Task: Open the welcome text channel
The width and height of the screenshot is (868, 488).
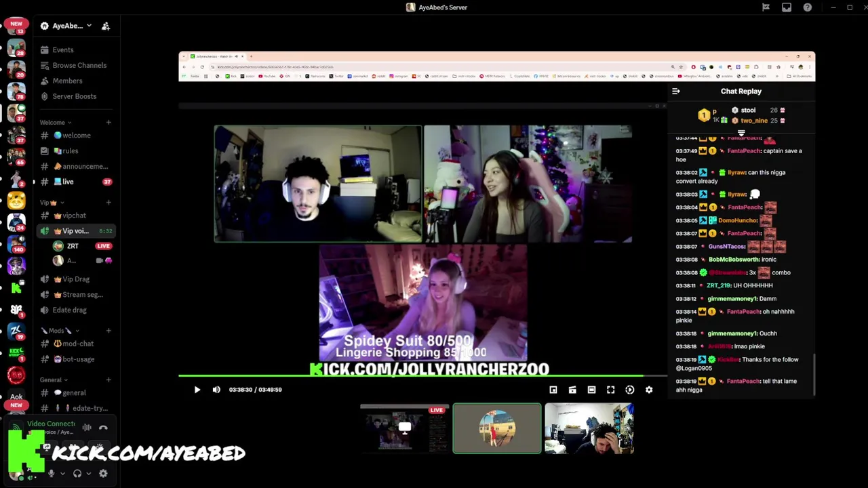Action: point(76,136)
